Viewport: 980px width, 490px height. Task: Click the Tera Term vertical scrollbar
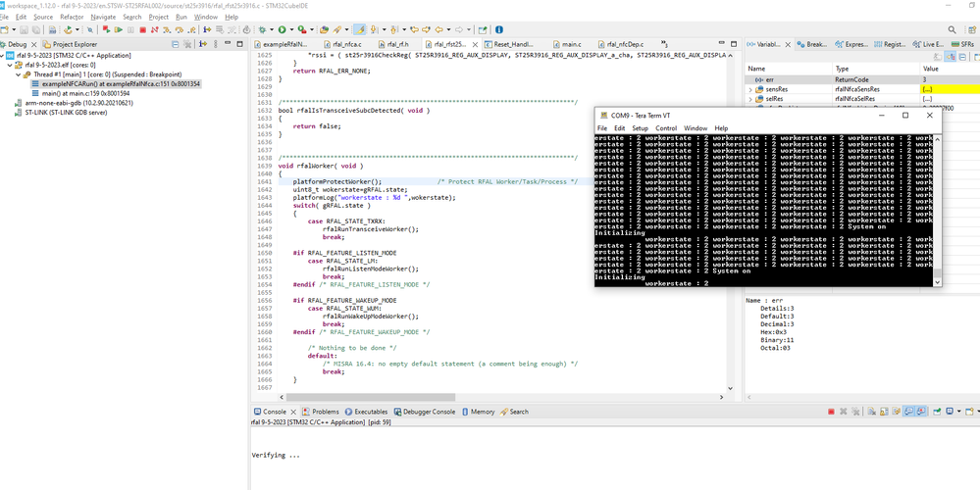click(x=937, y=209)
